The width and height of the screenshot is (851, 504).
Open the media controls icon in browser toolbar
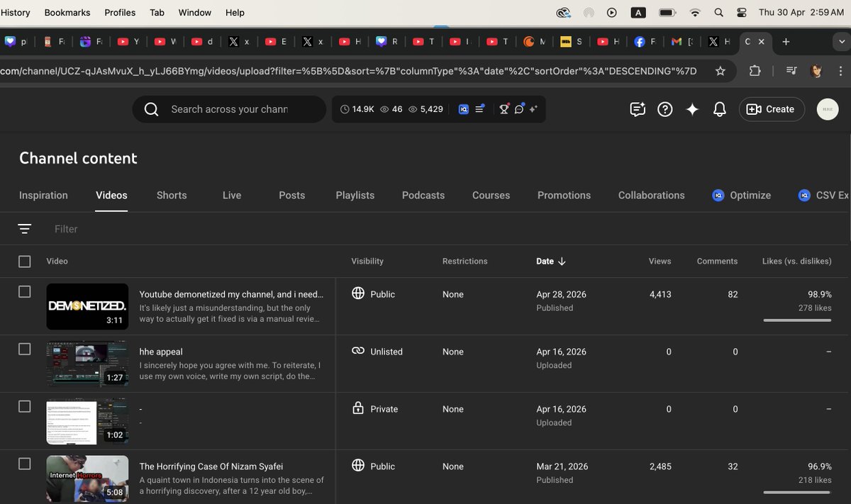point(791,71)
